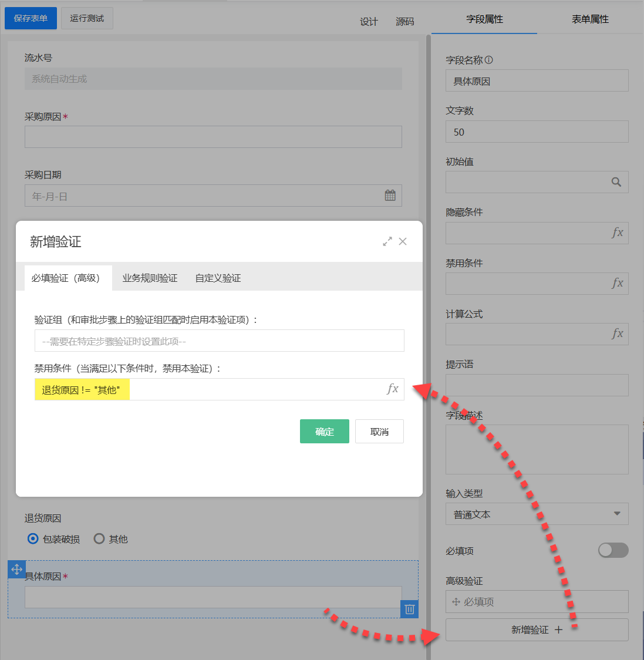The image size is (644, 660).
Task: Enable the 必填项 toggle switch
Action: coord(613,550)
